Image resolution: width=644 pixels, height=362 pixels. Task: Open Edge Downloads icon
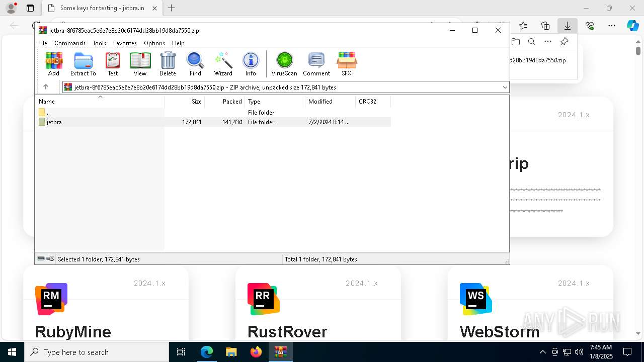[x=568, y=26]
